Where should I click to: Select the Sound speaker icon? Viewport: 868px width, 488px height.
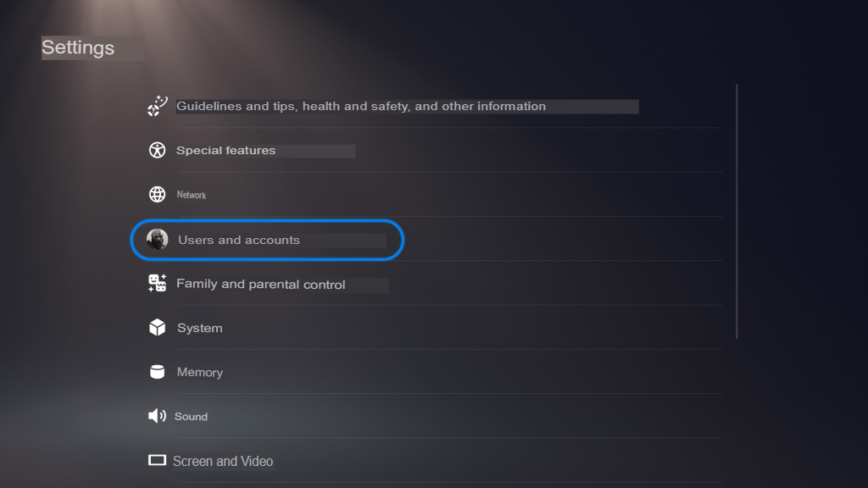point(157,416)
